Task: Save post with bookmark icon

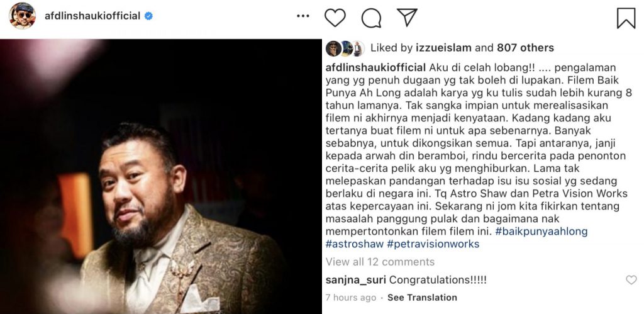Action: (626, 18)
